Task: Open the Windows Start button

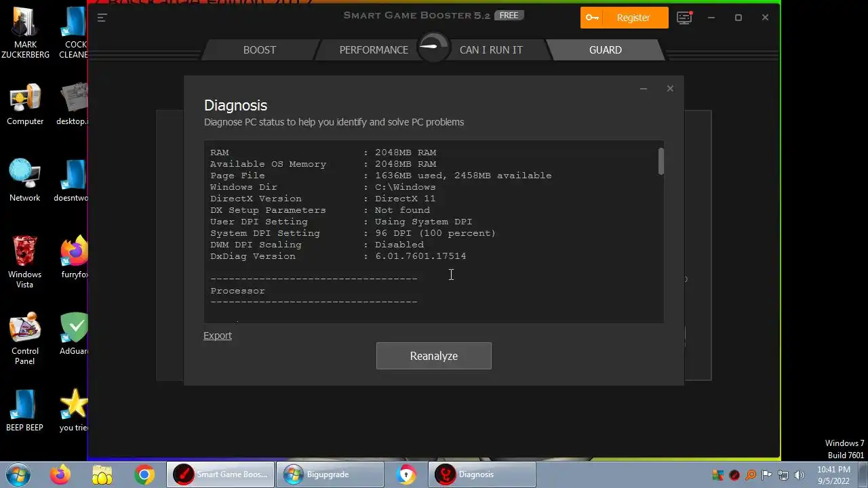Action: pyautogui.click(x=18, y=474)
